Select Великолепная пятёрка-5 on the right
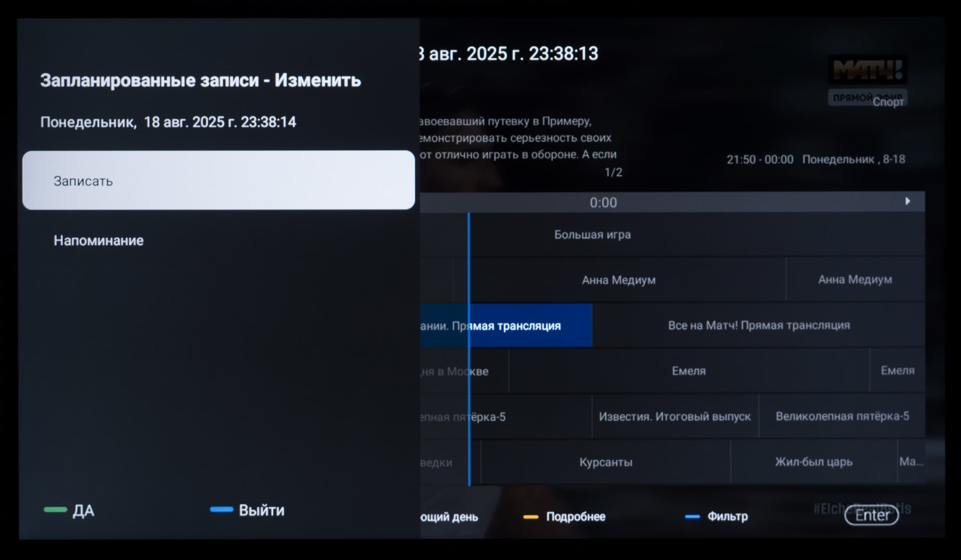This screenshot has height=560, width=961. [x=842, y=416]
